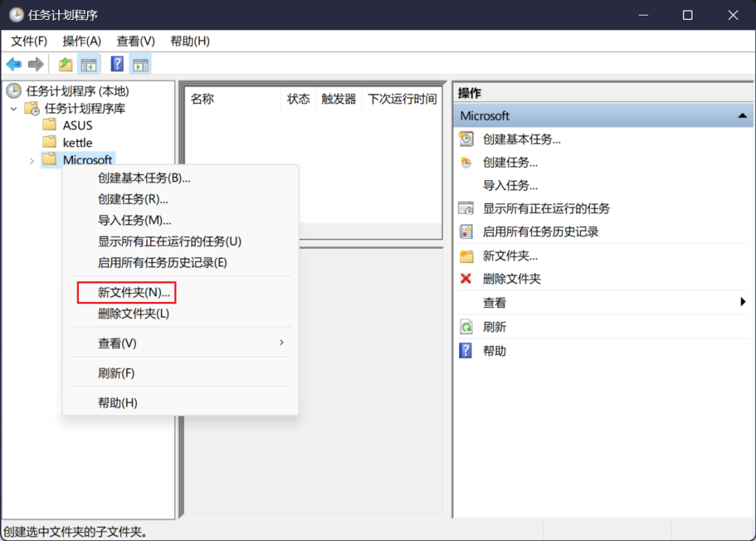Click the green 刷新 icon in actions pane

(x=466, y=327)
